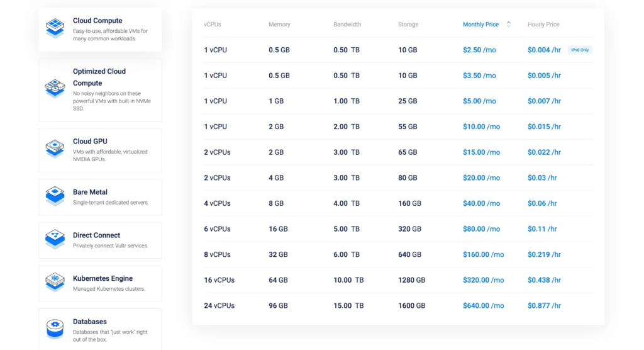Screen dimensions: 644x350
Task: Click the Direct Connect icon
Action: click(55, 239)
